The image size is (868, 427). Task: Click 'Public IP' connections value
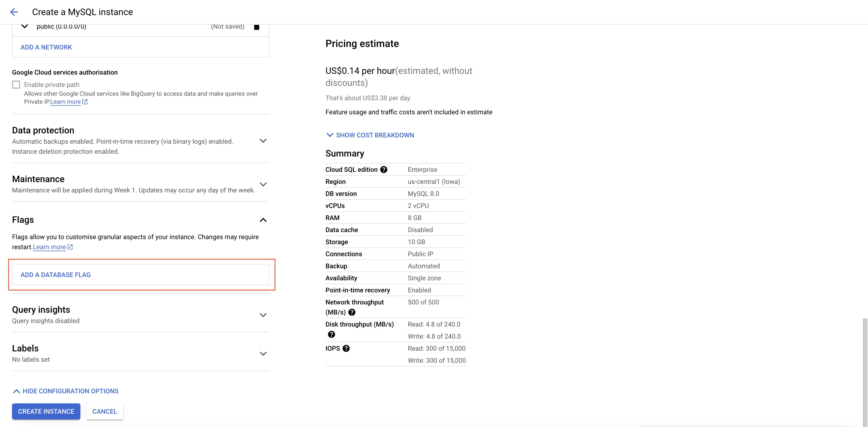pyautogui.click(x=420, y=254)
